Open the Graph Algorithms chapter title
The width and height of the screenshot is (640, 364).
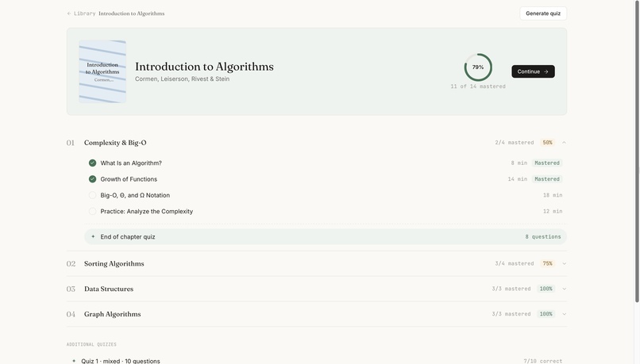pyautogui.click(x=112, y=314)
